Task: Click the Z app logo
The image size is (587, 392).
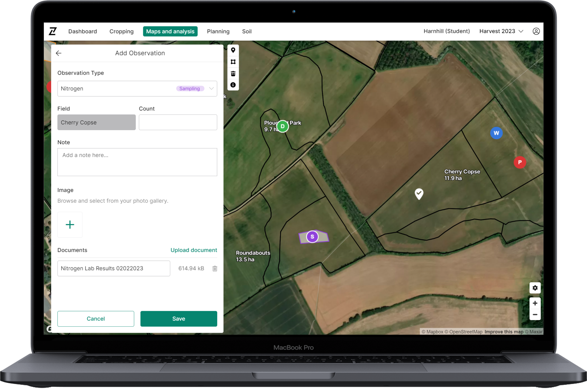Action: pyautogui.click(x=53, y=31)
